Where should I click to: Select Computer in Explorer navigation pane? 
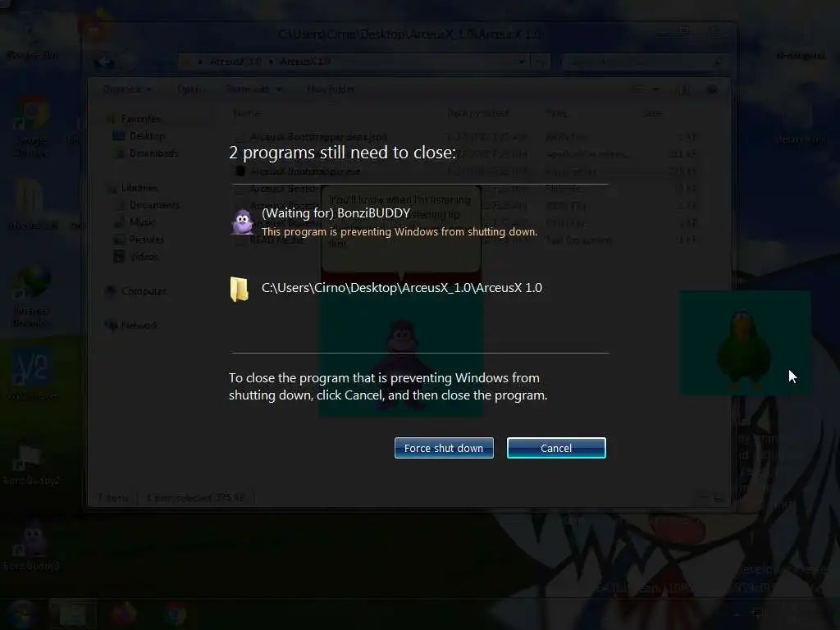(x=136, y=291)
